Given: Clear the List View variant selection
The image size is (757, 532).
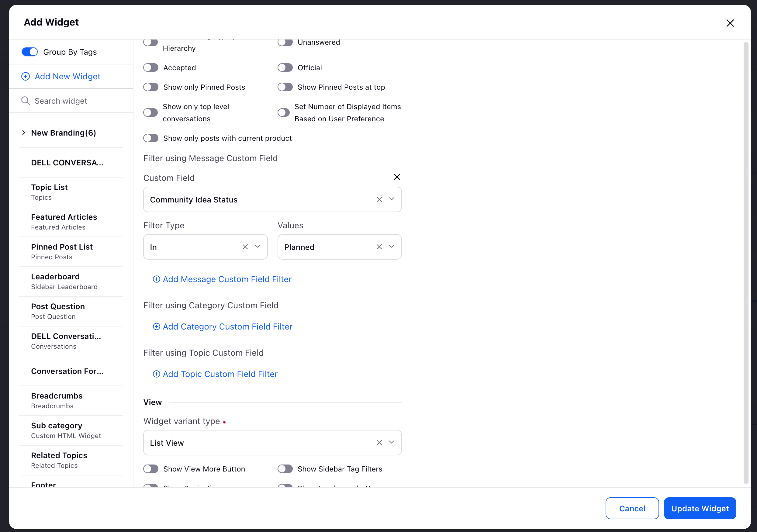Looking at the screenshot, I should 379,443.
